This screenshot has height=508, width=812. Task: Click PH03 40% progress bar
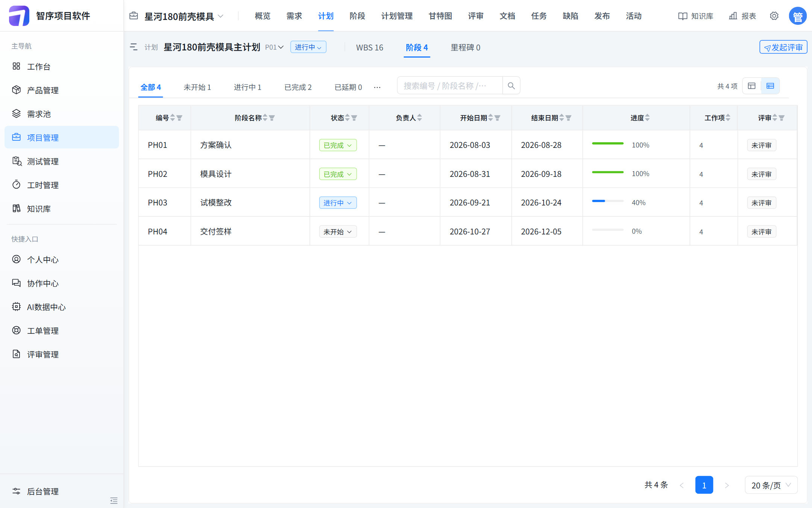click(x=607, y=201)
